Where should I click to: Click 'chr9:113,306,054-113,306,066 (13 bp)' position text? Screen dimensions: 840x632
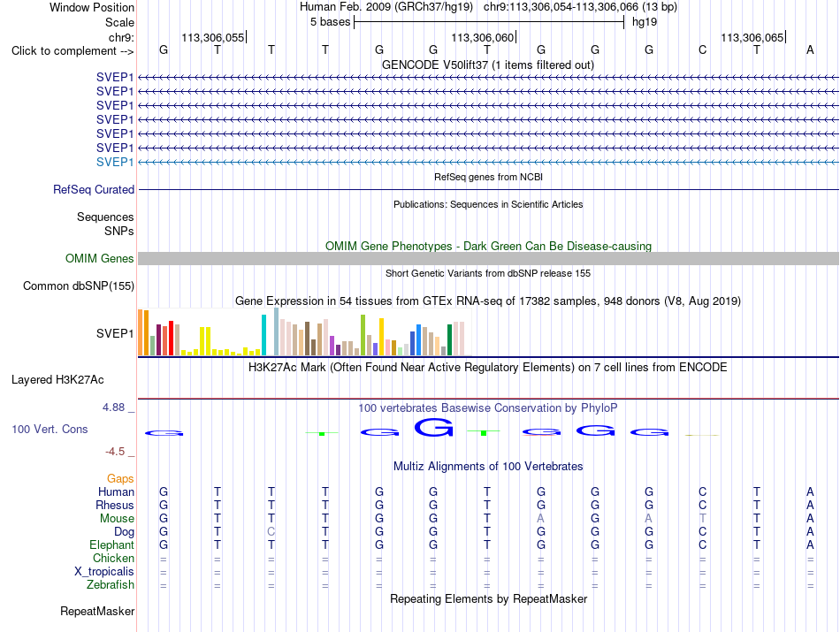(580, 7)
